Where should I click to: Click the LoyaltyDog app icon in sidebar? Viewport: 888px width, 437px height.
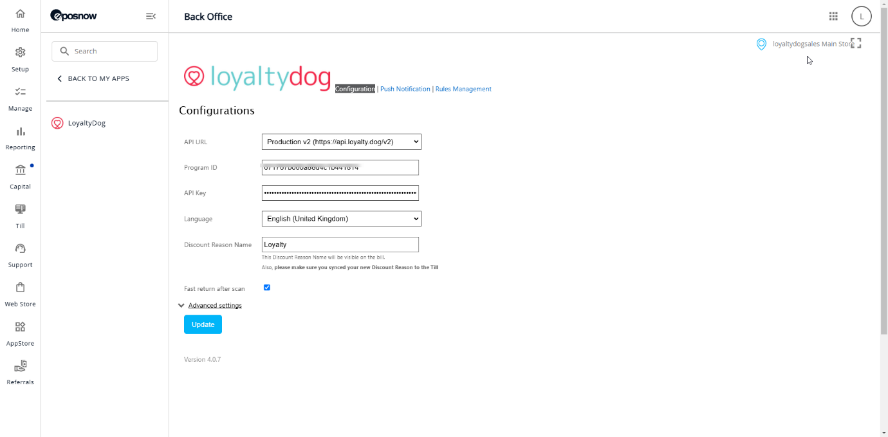click(57, 123)
